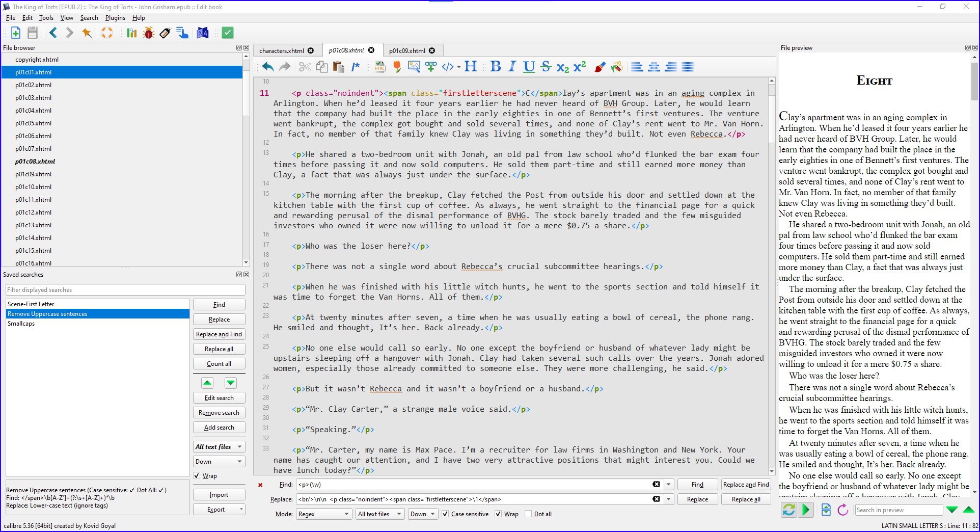Make selected text bold
The width and height of the screenshot is (980, 532).
point(495,67)
